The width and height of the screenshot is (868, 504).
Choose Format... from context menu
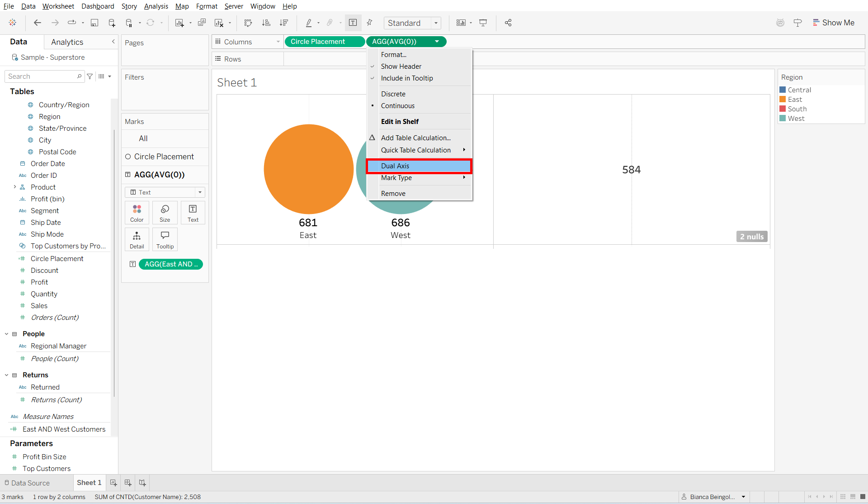pyautogui.click(x=420, y=55)
